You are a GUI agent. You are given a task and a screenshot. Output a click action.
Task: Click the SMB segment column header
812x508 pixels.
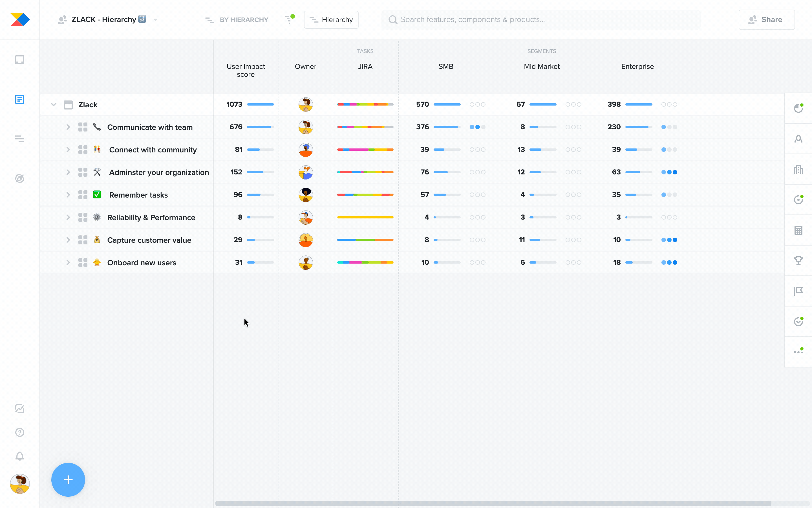point(445,67)
